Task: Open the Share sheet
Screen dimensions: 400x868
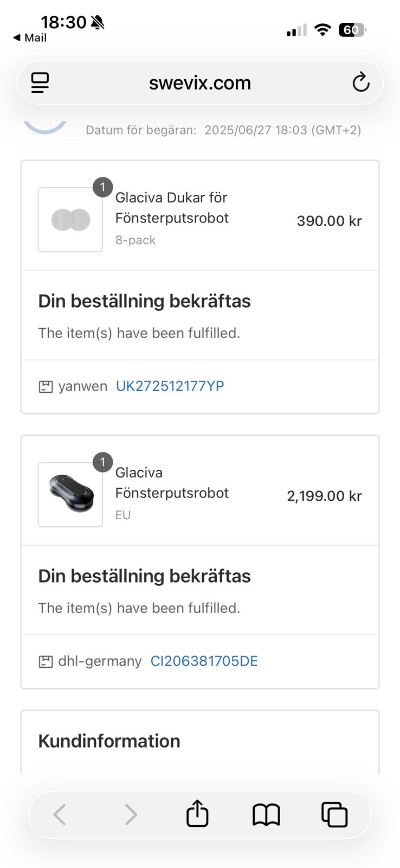Action: pyautogui.click(x=197, y=814)
